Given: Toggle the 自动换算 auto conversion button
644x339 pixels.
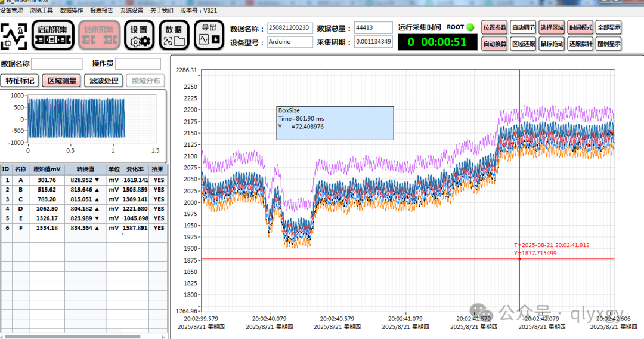Looking at the screenshot, I should [x=494, y=44].
